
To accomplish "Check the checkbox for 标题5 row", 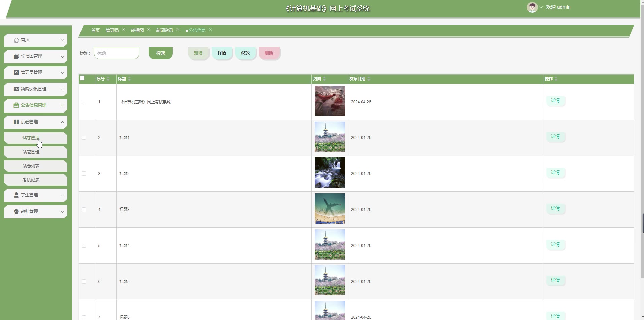I will (84, 282).
